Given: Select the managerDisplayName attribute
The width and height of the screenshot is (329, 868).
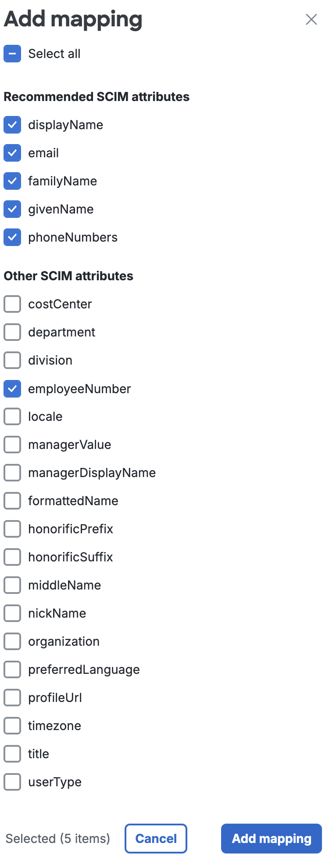Looking at the screenshot, I should pyautogui.click(x=12, y=473).
